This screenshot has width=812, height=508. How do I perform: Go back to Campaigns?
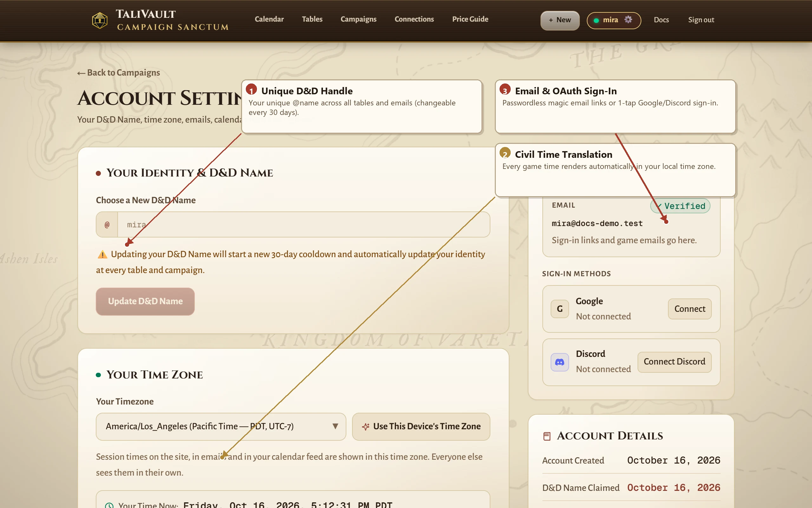(x=118, y=73)
